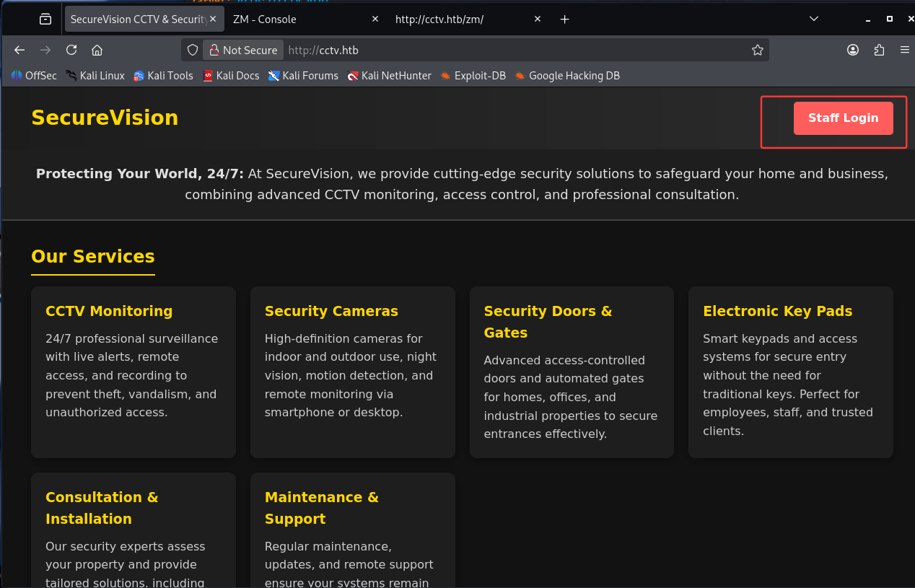Click the tracking protection shield icon
Screen dimensions: 915x588
click(x=193, y=50)
